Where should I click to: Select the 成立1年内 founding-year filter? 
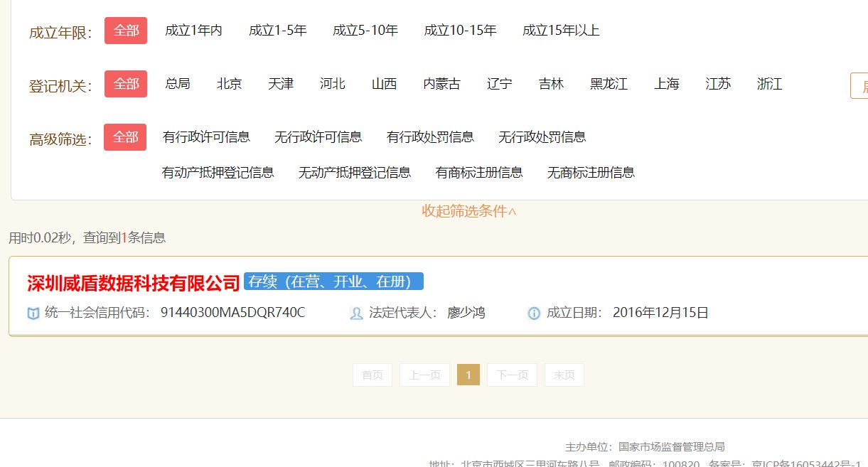coord(194,31)
